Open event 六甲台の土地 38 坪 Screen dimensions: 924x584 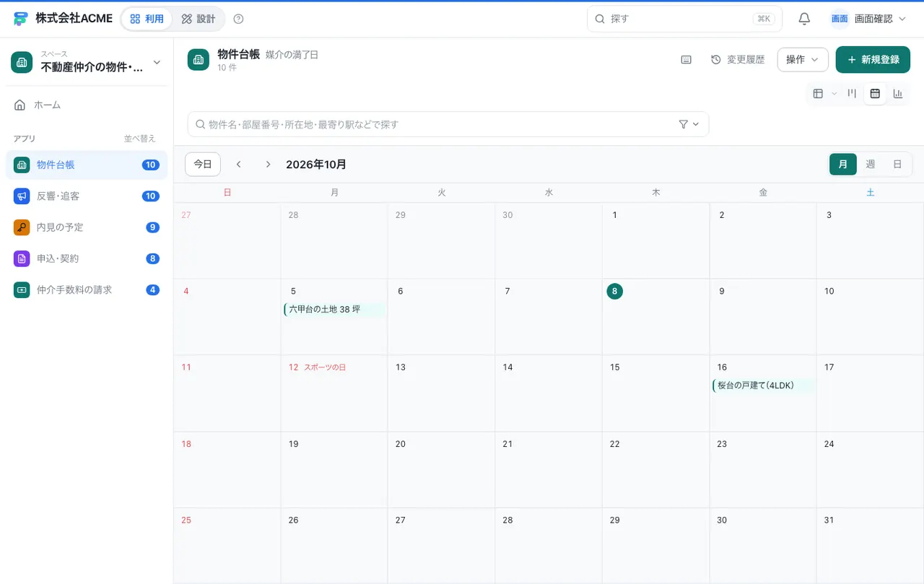[x=335, y=310]
